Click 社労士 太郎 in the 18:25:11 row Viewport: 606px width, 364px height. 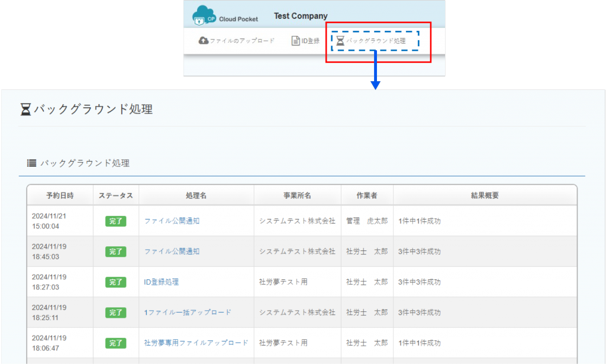367,313
